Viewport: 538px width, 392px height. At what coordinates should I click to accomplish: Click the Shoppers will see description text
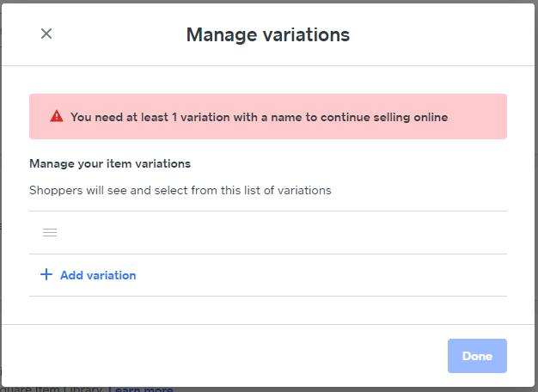(180, 190)
